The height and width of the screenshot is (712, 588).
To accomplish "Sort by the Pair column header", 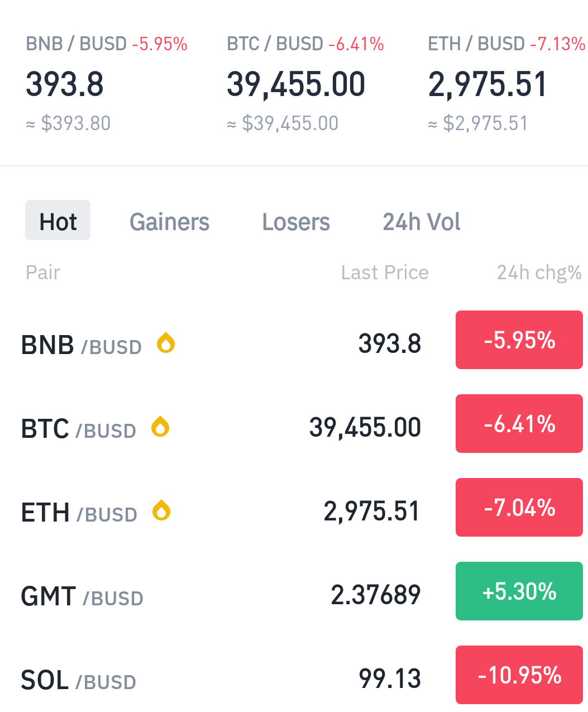I will [43, 273].
